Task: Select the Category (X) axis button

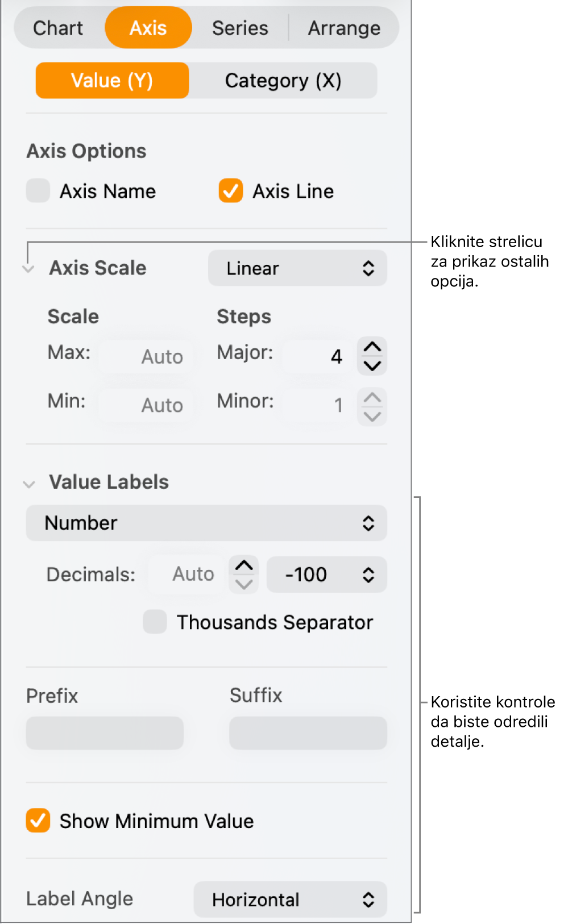Action: pyautogui.click(x=283, y=81)
